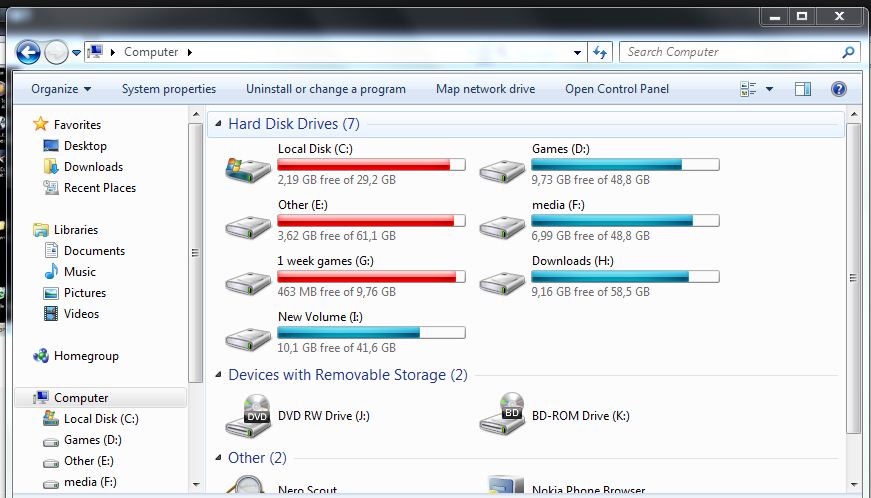Open Control Panel from toolbar

(x=617, y=89)
